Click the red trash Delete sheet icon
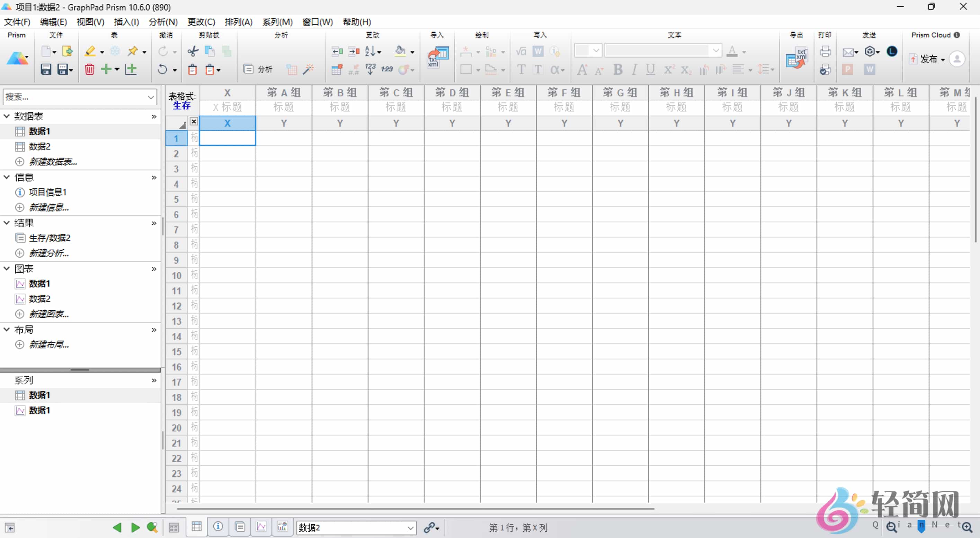Screen dimensions: 980x538 coord(89,69)
